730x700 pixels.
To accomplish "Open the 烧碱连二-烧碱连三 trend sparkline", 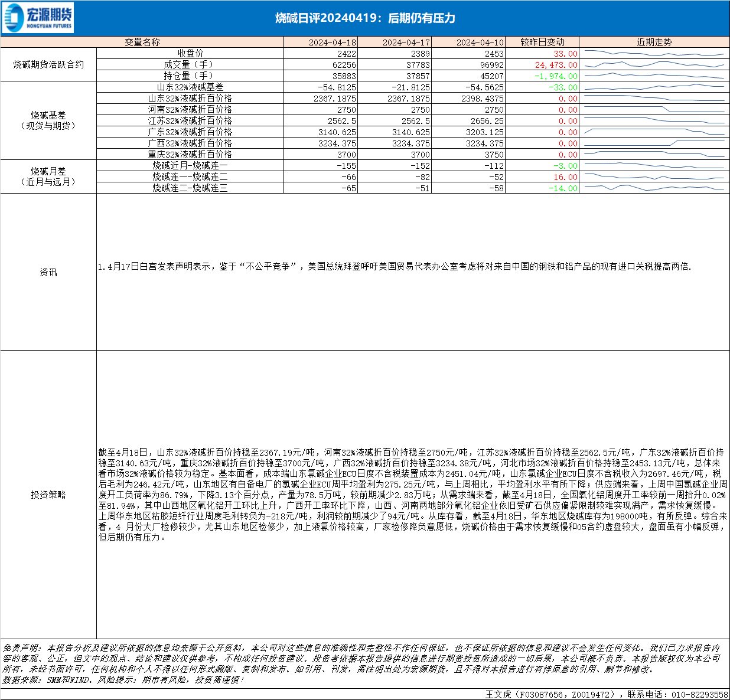I will click(654, 188).
